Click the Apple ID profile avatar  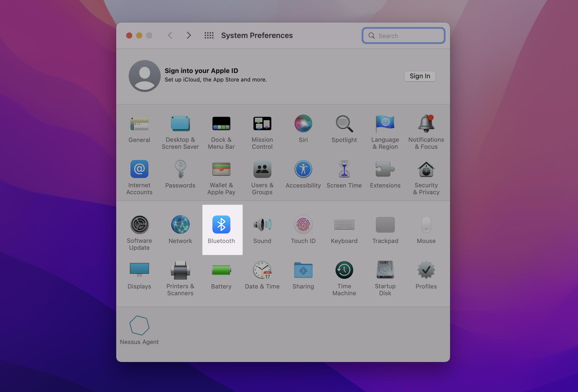pyautogui.click(x=144, y=76)
